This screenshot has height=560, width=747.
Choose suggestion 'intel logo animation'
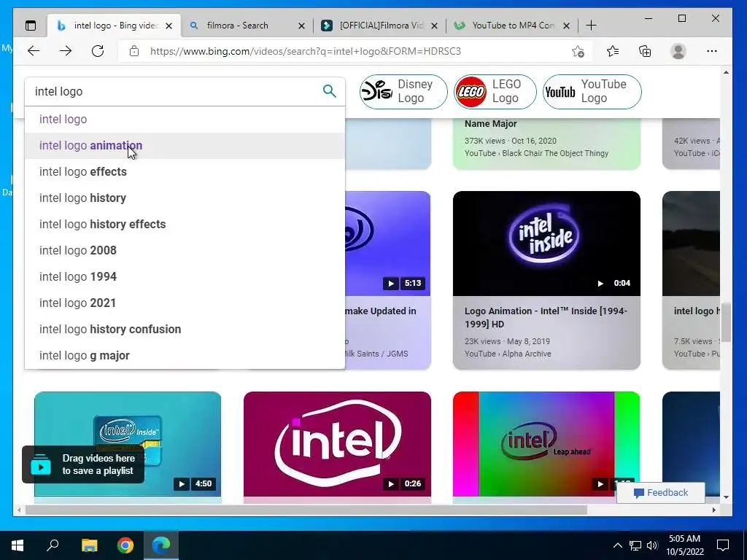tap(185, 145)
